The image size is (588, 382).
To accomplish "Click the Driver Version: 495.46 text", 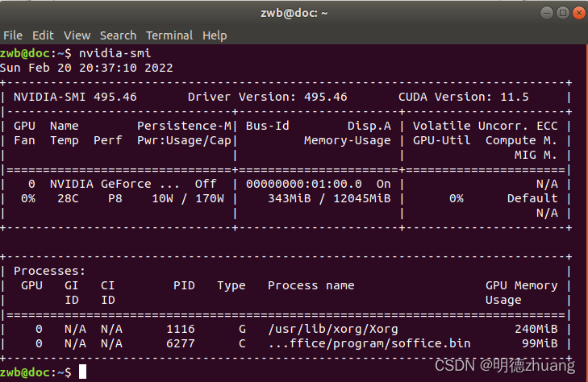I will click(267, 97).
